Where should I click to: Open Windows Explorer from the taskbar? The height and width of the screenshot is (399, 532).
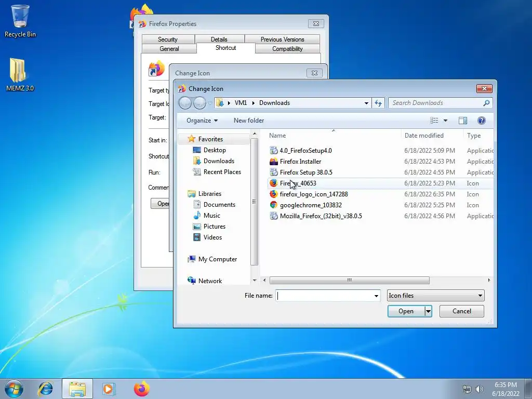click(77, 389)
